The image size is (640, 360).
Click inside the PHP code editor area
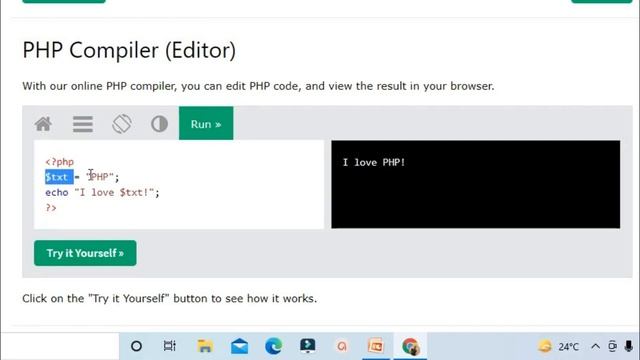[179, 184]
